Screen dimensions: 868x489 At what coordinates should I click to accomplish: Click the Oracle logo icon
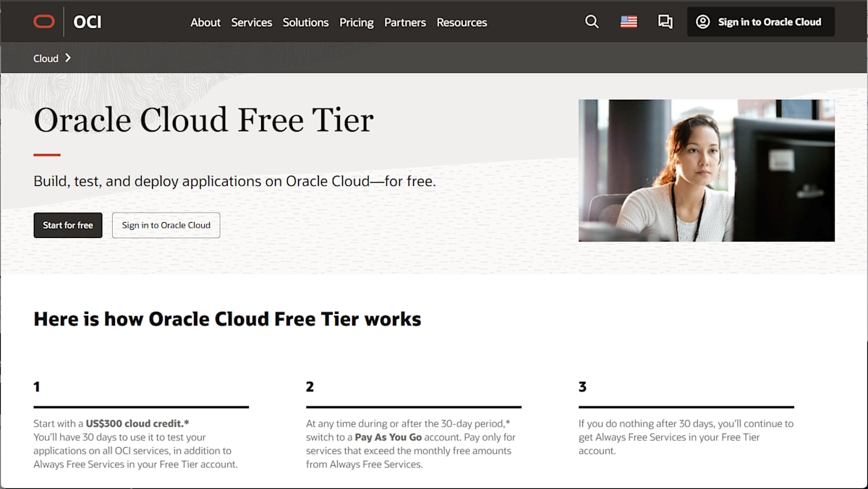click(x=44, y=22)
